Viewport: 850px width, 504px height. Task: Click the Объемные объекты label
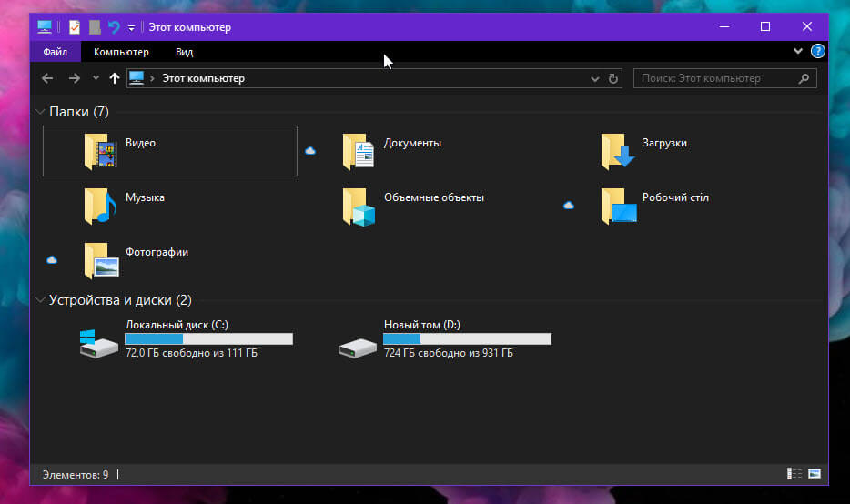434,197
